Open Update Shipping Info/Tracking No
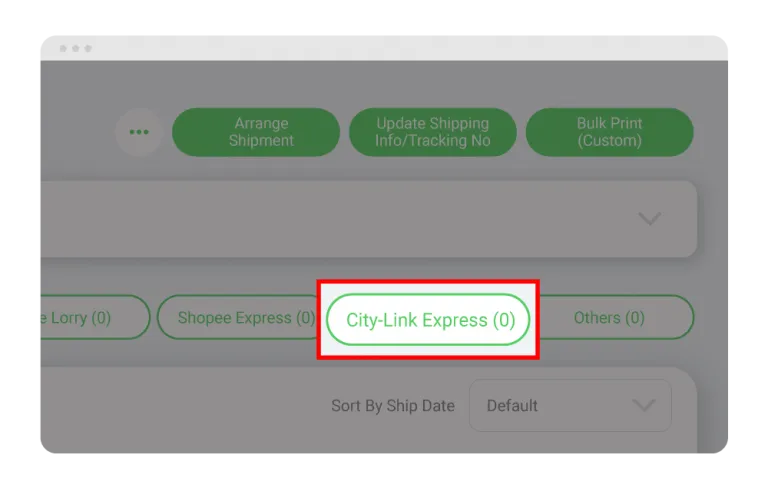The image size is (768, 488). 432,132
